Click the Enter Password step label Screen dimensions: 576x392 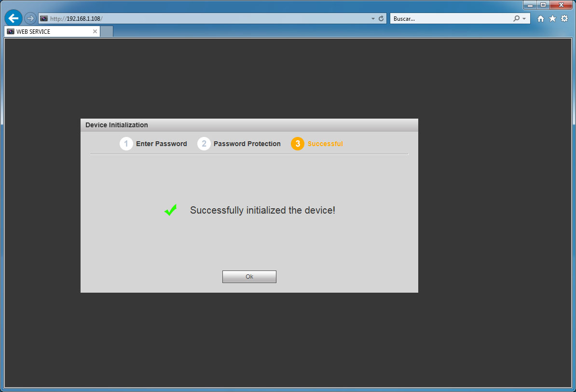[x=161, y=144]
